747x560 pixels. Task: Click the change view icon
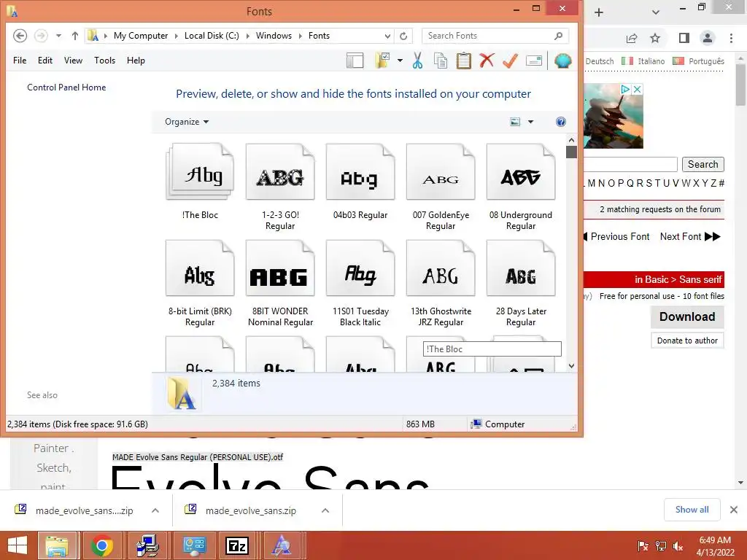pos(515,122)
